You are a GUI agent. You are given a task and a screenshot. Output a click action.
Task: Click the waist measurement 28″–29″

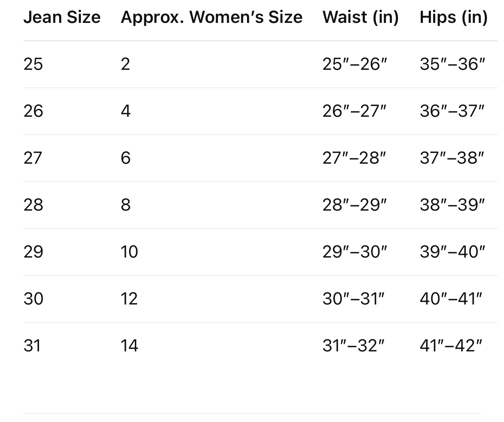355,205
